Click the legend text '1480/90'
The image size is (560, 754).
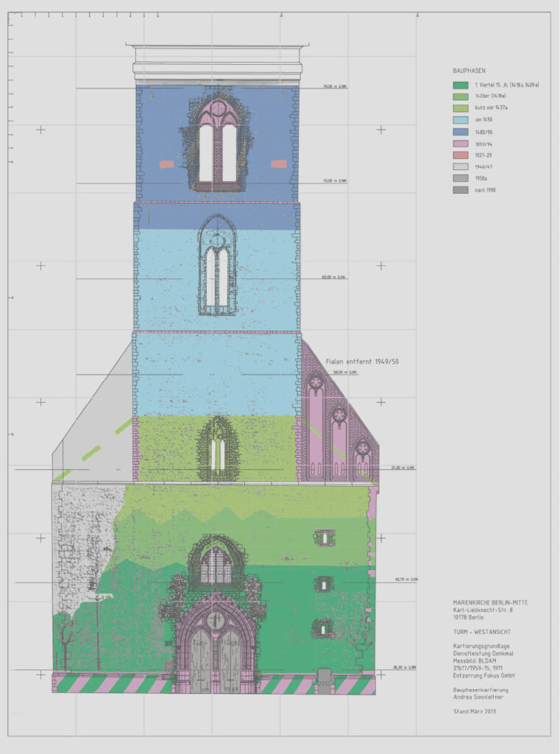pos(483,132)
